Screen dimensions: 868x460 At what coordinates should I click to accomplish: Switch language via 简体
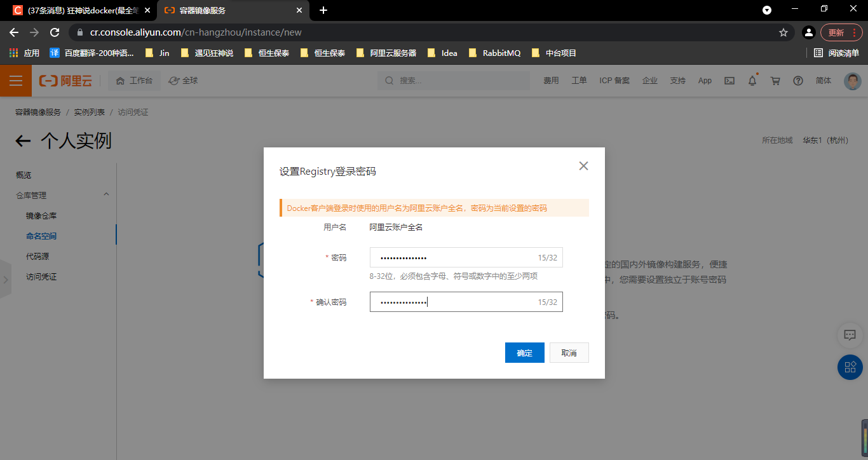[x=824, y=81]
